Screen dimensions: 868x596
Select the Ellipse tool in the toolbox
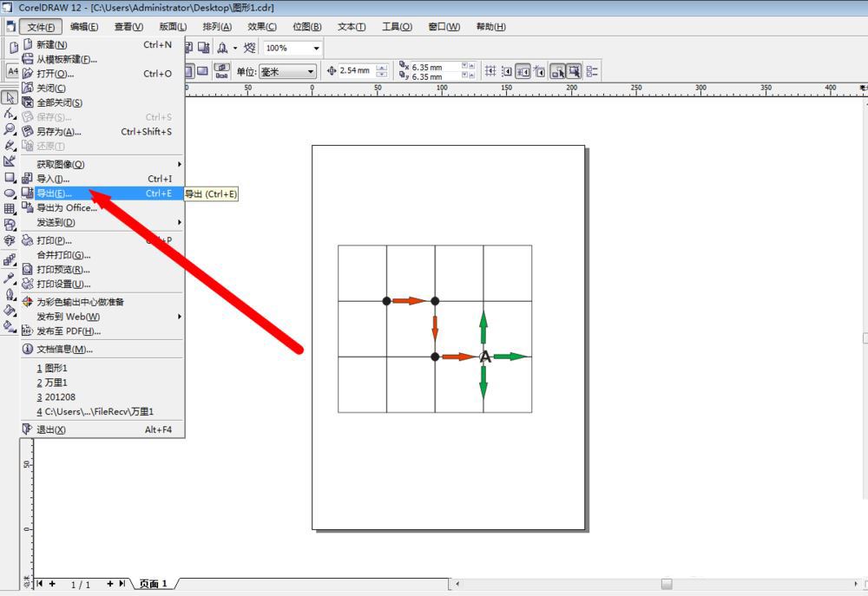tap(10, 193)
